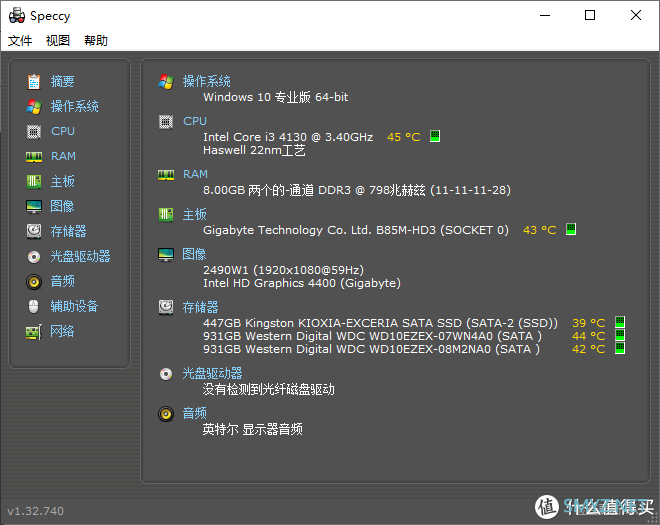
Task: Click the CPU chip icon in summary panel
Action: [166, 122]
